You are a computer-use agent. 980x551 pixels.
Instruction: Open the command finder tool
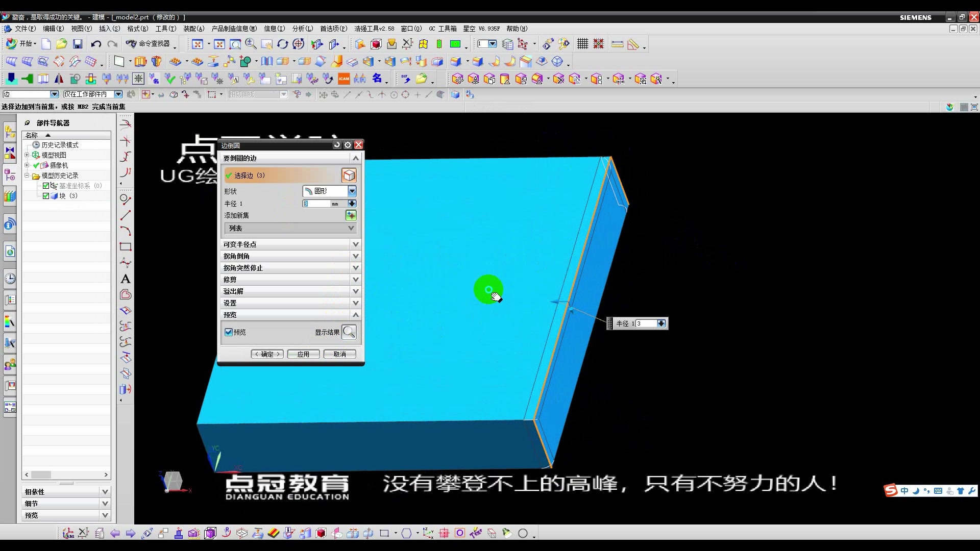coord(149,44)
